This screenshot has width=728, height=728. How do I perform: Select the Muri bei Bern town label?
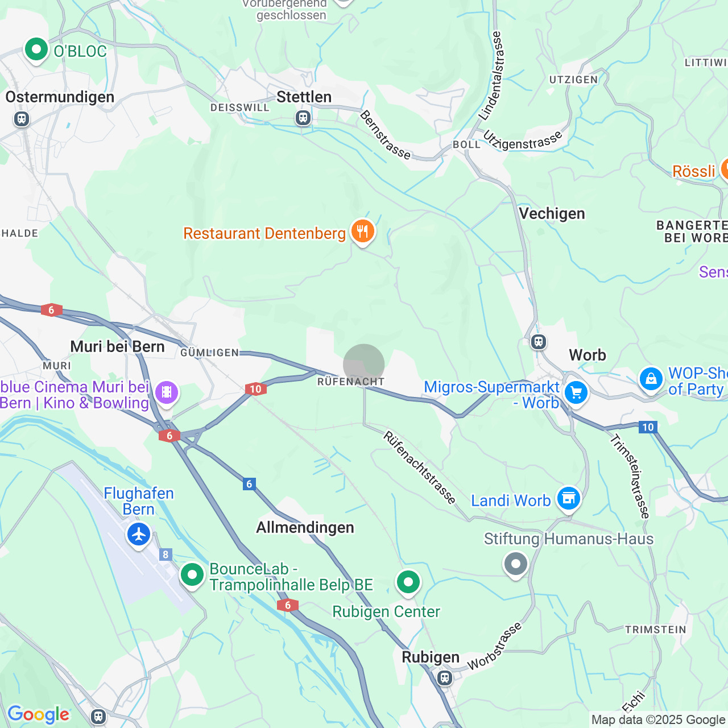(x=117, y=346)
